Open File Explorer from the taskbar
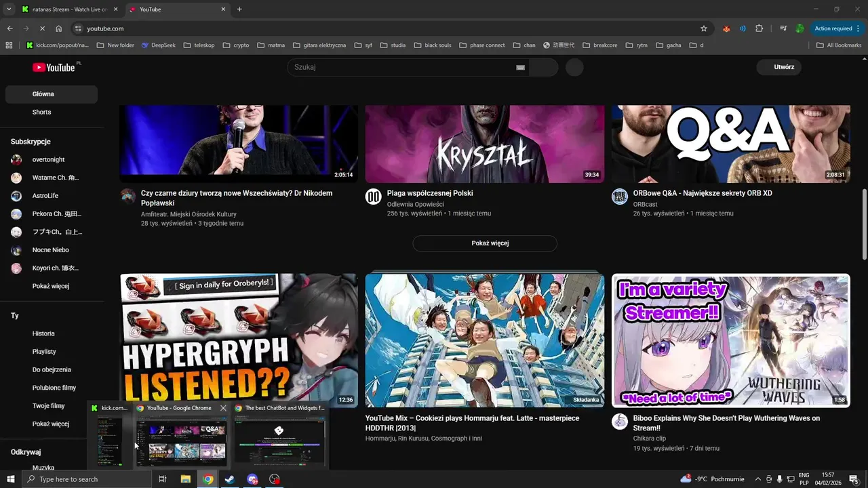 [x=185, y=479]
